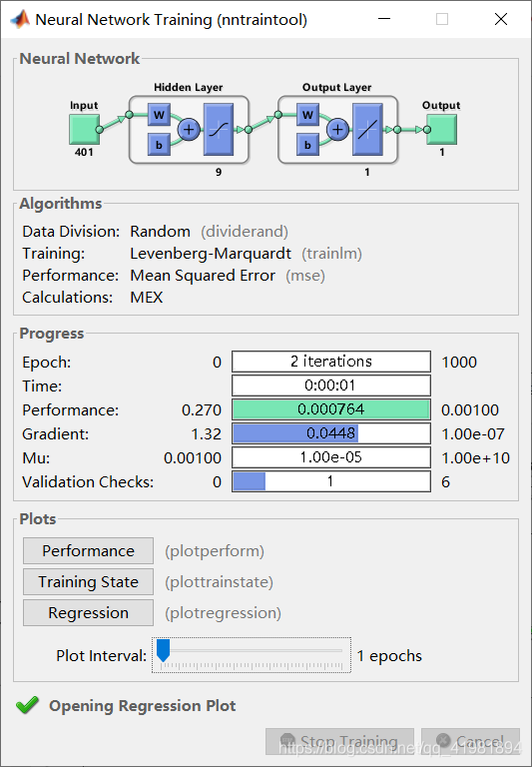This screenshot has height=767, width=532.
Task: Click the Gradient progress bar showing 0.0448
Action: [x=331, y=433]
